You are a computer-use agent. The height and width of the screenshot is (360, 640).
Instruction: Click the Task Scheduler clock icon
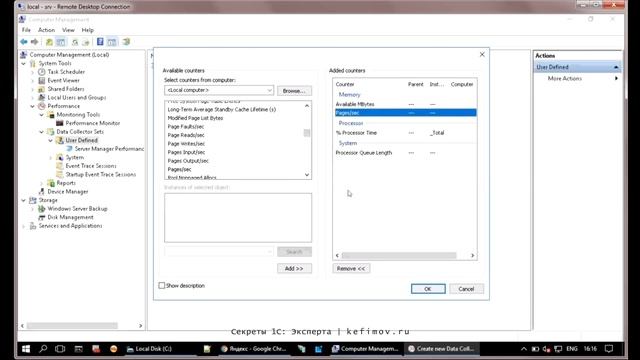(x=42, y=72)
